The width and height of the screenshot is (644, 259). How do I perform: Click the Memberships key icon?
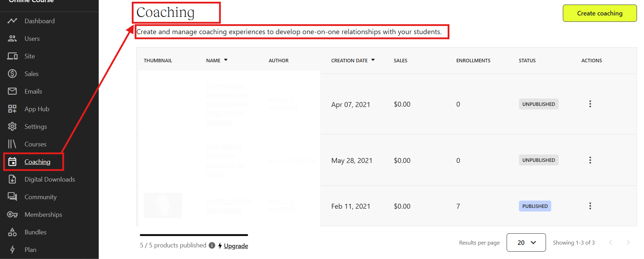(x=12, y=214)
